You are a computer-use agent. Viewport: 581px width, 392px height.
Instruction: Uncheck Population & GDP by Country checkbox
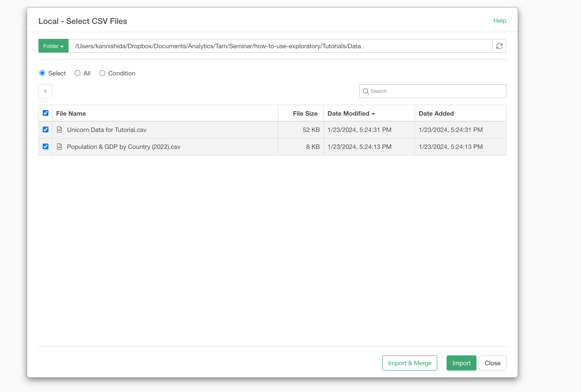point(46,146)
